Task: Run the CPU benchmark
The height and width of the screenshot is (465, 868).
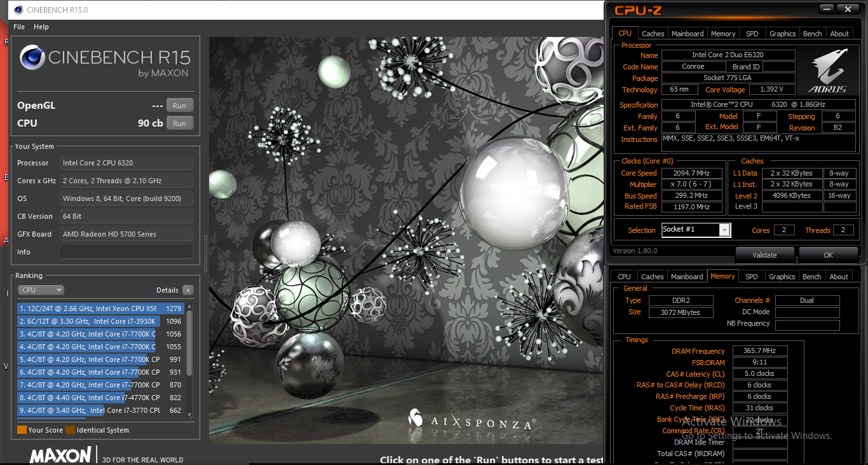Action: (180, 123)
